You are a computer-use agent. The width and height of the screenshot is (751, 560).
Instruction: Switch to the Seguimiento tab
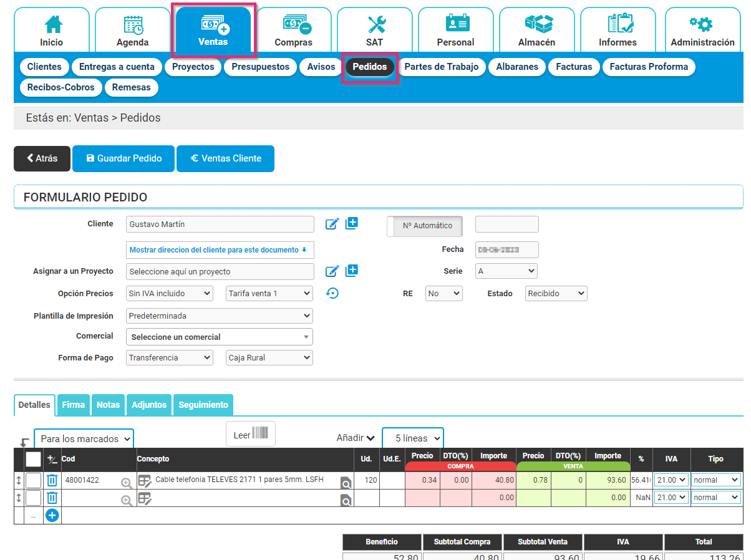[x=203, y=404]
